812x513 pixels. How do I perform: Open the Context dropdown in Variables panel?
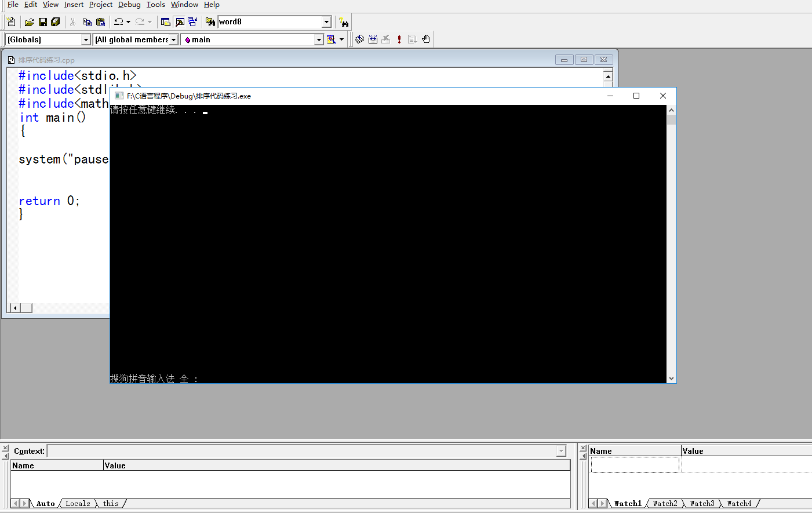click(561, 451)
